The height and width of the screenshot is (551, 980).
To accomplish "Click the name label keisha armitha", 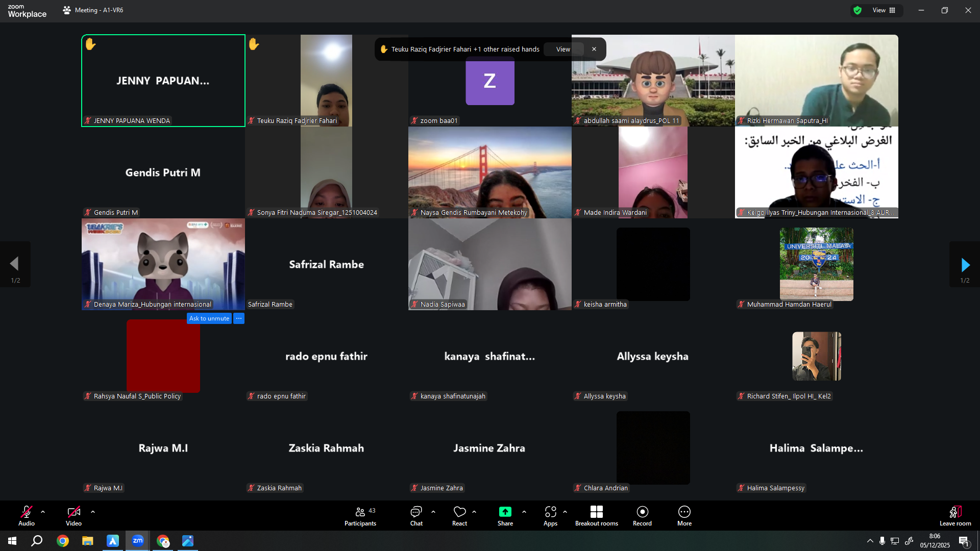I will click(605, 305).
